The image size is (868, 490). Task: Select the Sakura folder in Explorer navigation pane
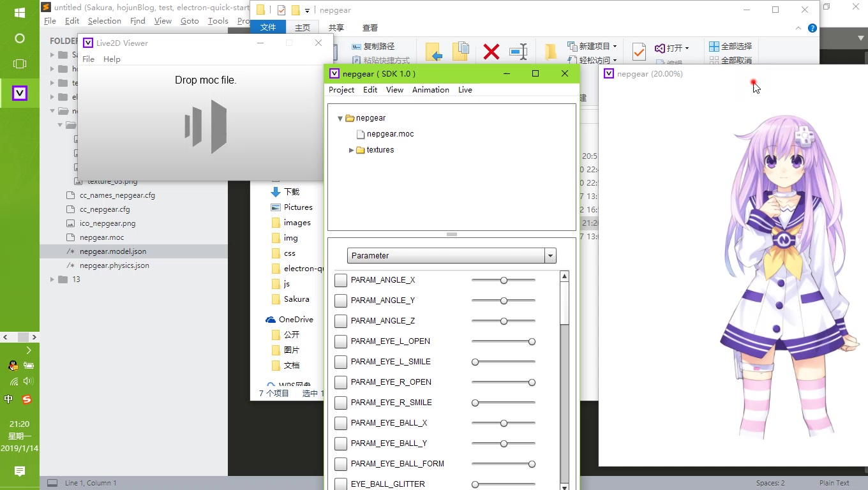click(296, 299)
